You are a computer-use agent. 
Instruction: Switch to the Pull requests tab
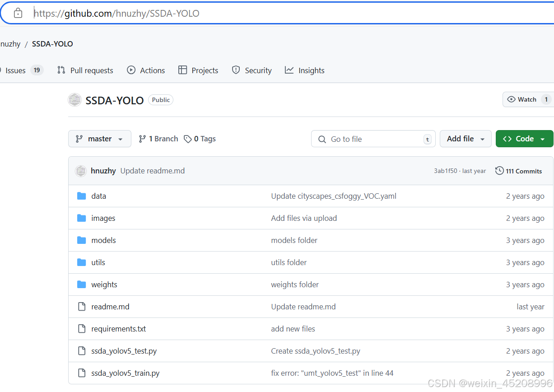click(x=85, y=70)
